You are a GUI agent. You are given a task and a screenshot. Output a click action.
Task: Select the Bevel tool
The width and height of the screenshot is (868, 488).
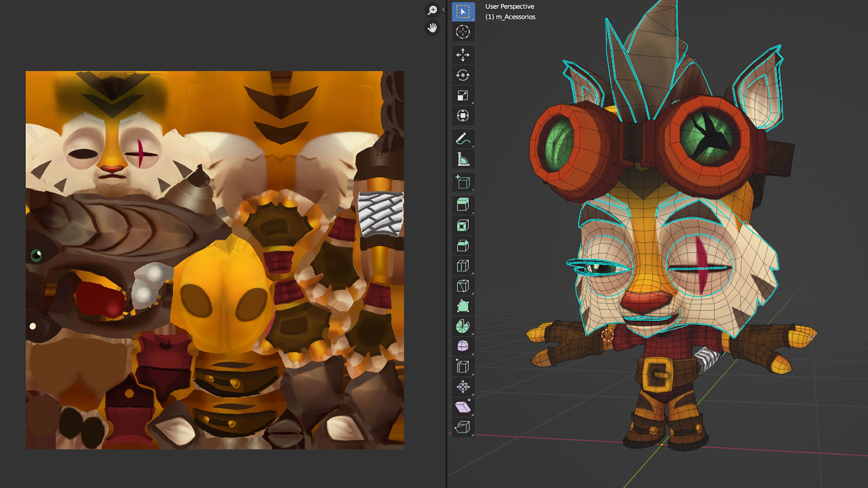[x=463, y=246]
